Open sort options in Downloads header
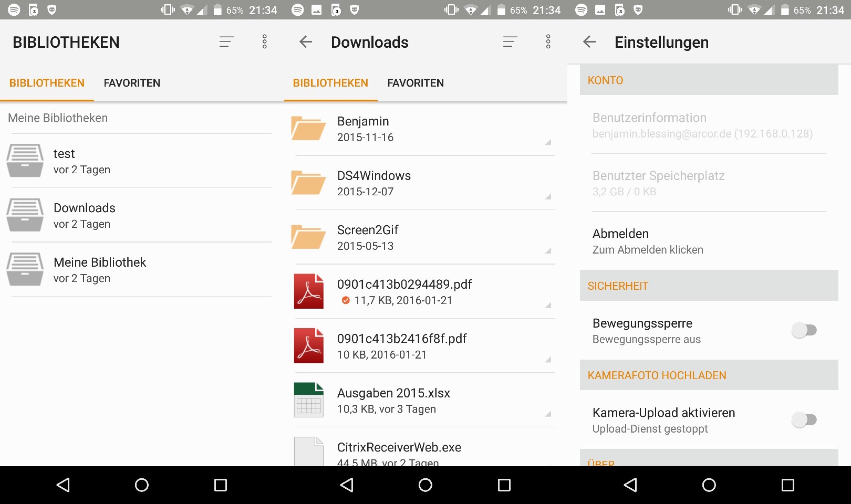Screen dimensions: 851x504 [510, 42]
